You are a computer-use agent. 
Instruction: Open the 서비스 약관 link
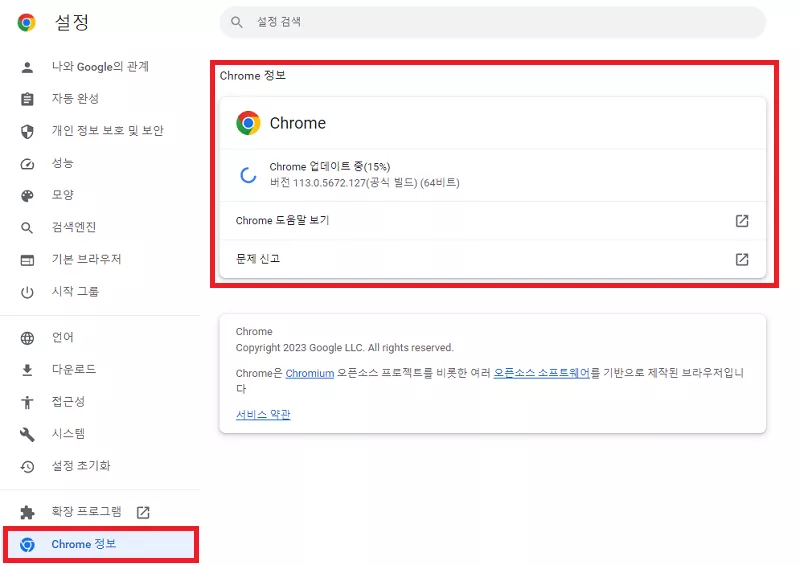pos(263,414)
